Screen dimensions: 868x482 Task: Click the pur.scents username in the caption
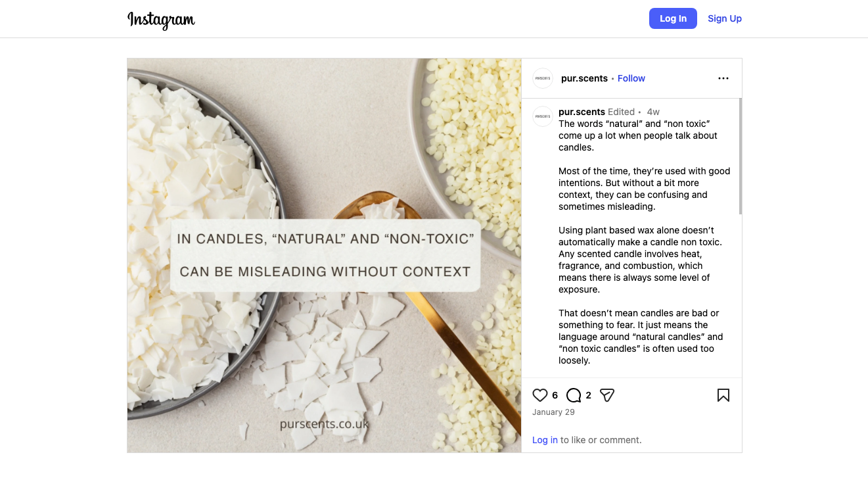(x=582, y=112)
